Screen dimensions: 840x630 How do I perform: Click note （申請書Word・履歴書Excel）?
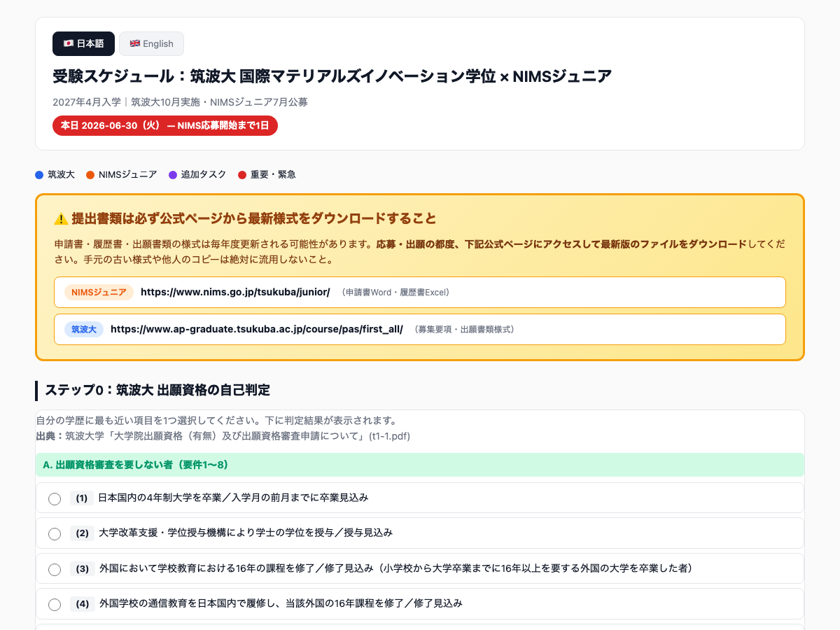pos(395,293)
